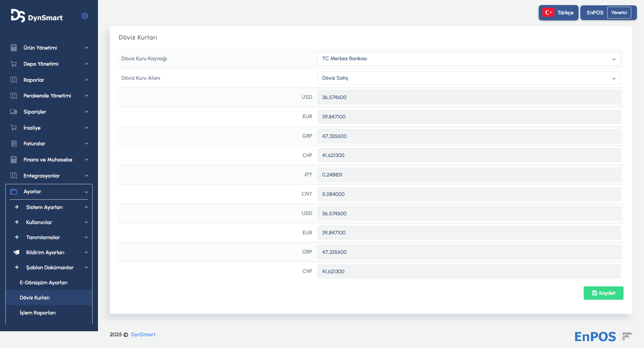Click the Depo Yönetimi cart icon
The width and height of the screenshot is (644, 348).
tap(14, 64)
